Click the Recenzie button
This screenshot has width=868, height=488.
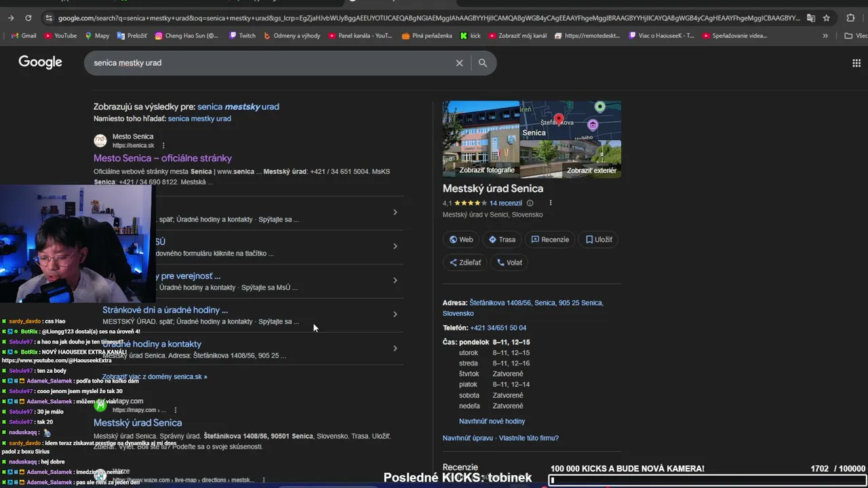(550, 239)
